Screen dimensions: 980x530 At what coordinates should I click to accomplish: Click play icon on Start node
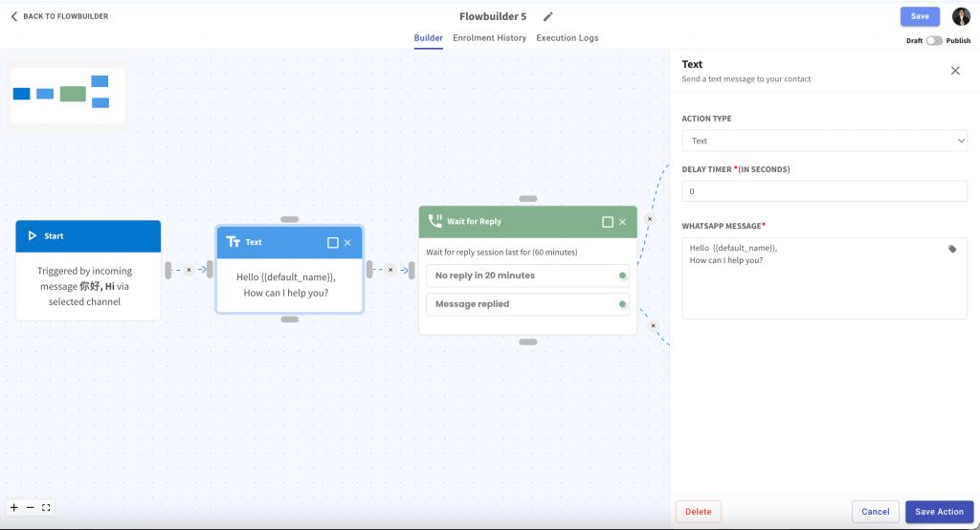pyautogui.click(x=33, y=235)
